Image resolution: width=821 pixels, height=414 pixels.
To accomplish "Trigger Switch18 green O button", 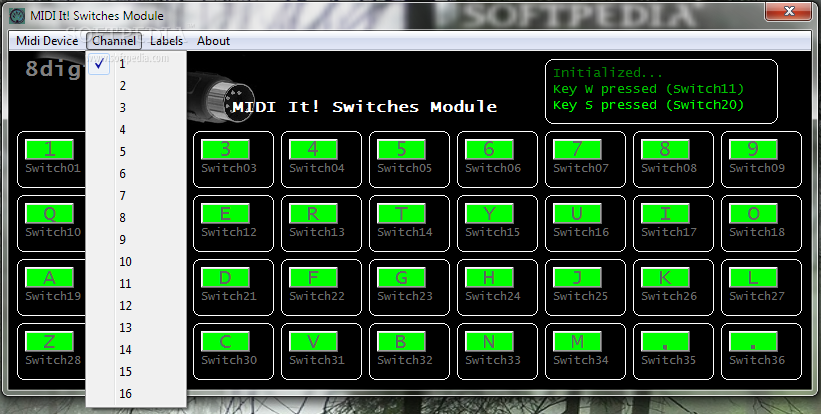I will point(753,214).
